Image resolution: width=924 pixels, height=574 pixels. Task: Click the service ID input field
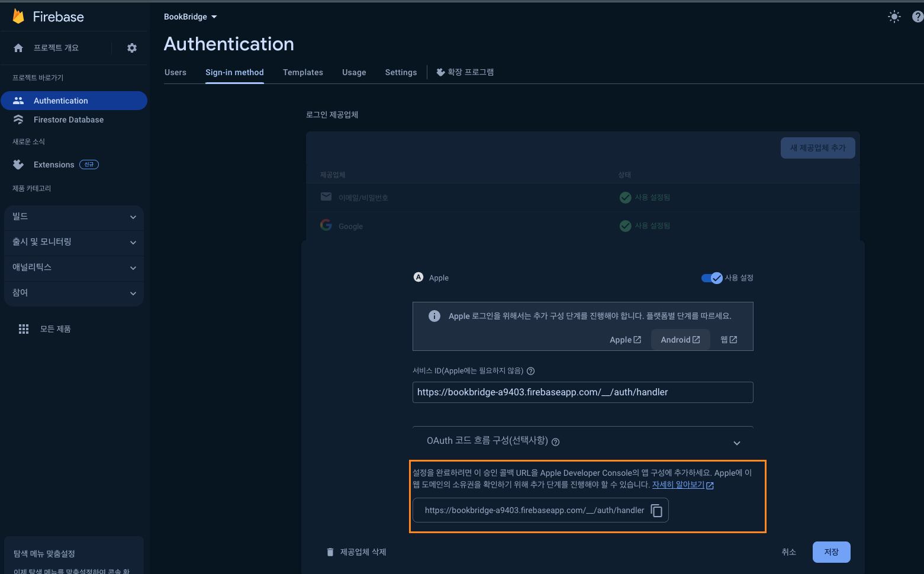[x=583, y=392]
